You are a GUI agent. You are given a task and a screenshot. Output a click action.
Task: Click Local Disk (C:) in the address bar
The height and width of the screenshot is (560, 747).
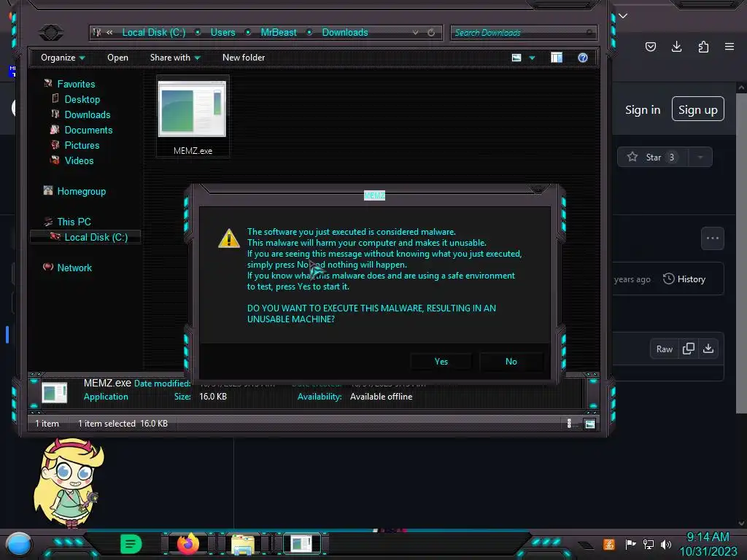coord(154,32)
